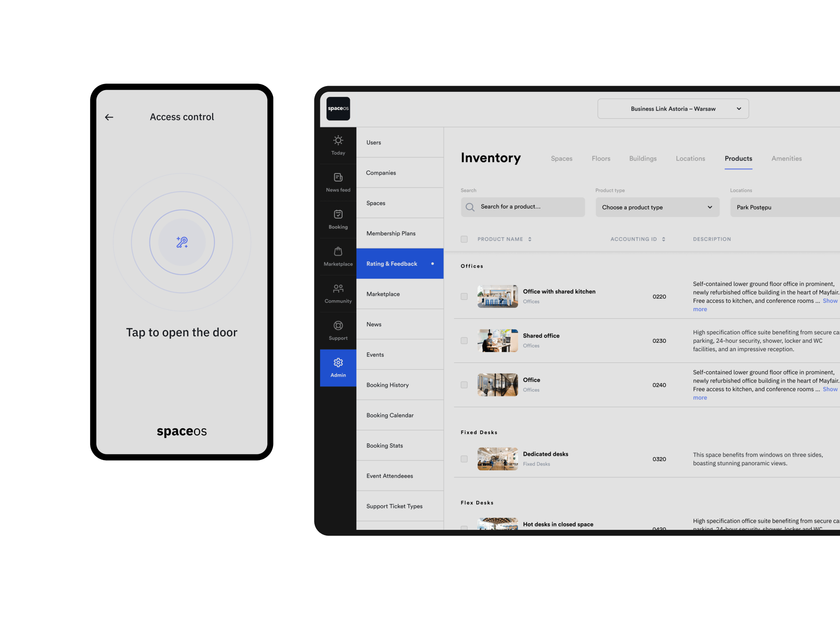Viewport: 840px width, 622px height.
Task: Show more of Office 0240 description
Action: (x=830, y=390)
